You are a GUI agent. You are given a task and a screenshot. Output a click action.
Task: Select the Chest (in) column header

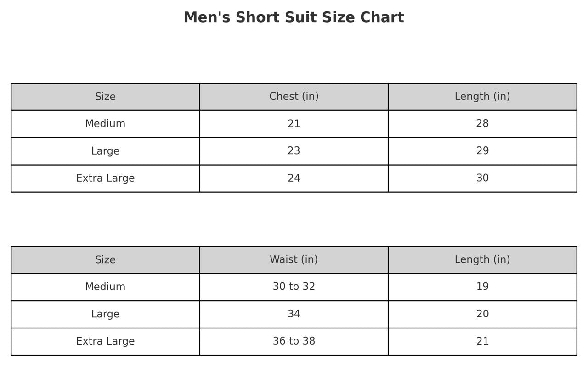pyautogui.click(x=294, y=97)
